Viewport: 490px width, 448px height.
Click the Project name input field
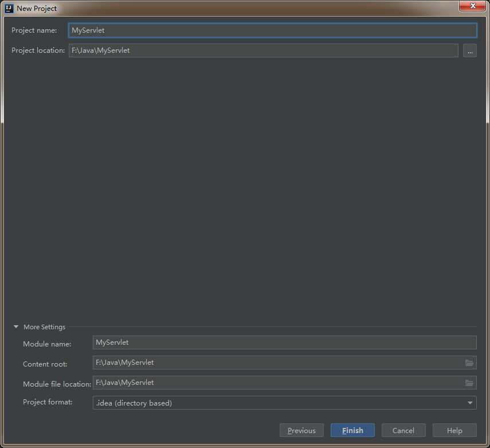(272, 30)
